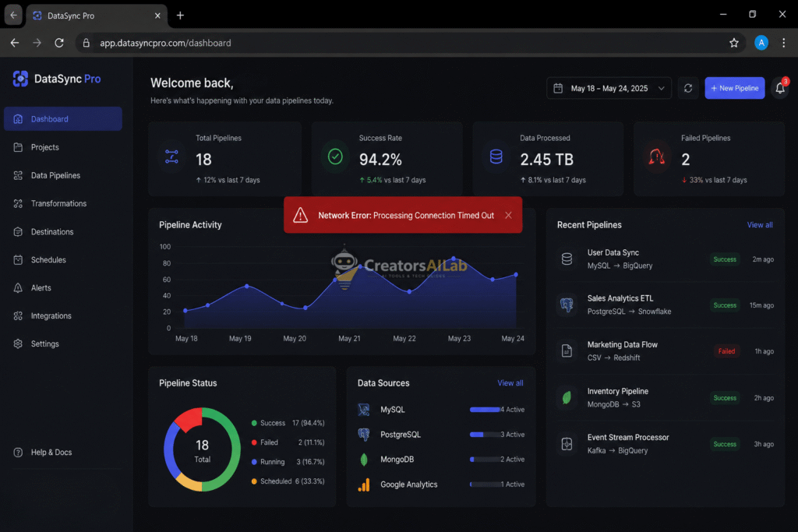
Task: Click the browser address bar URL
Action: pyautogui.click(x=165, y=44)
